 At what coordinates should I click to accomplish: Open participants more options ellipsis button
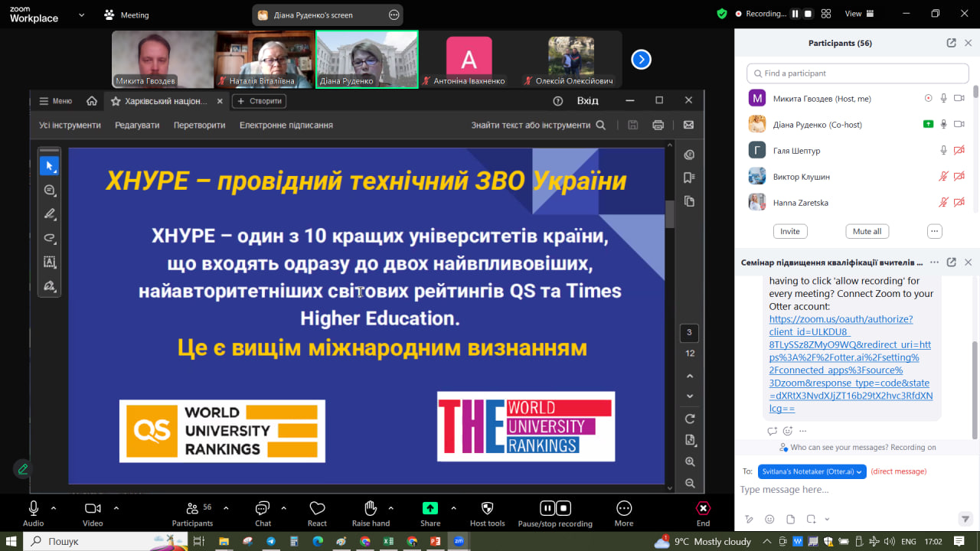tap(934, 231)
